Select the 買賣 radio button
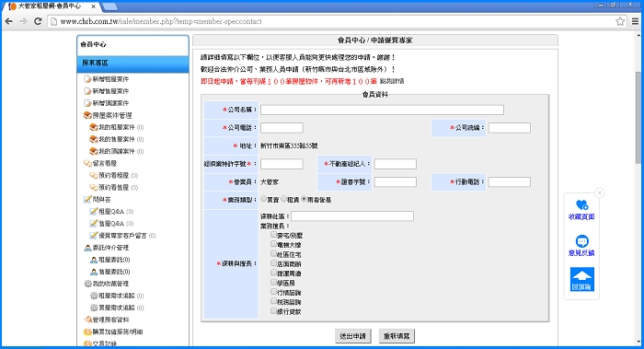Viewport: 644px width, 349px height. [x=264, y=199]
